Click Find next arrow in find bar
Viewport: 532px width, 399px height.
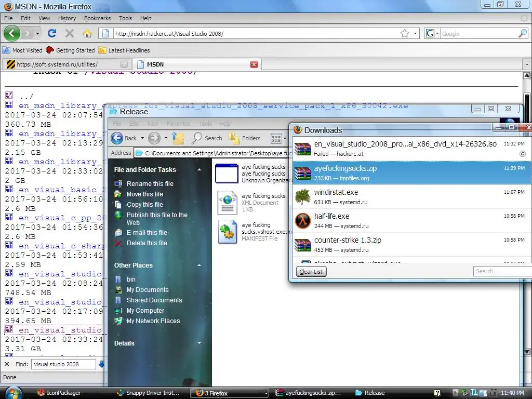click(x=101, y=364)
